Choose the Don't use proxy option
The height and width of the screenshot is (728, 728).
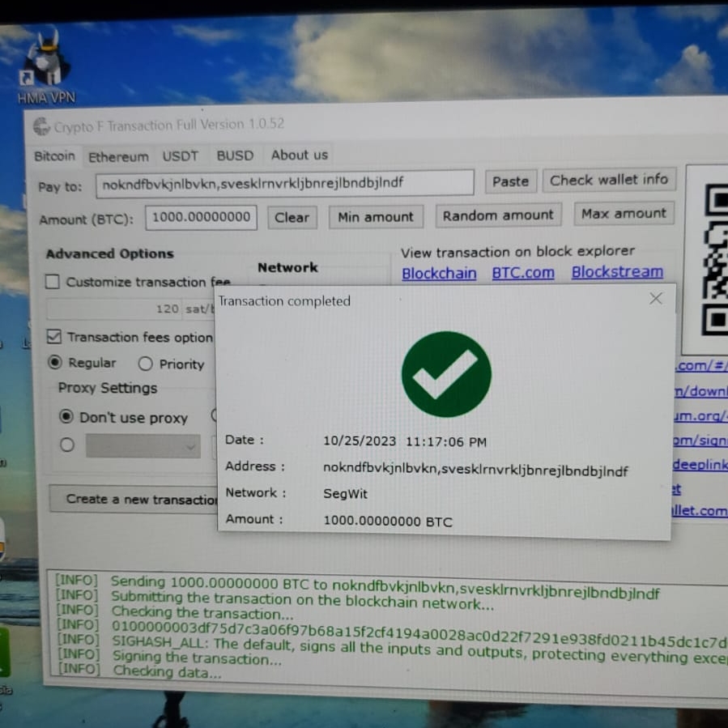tap(66, 417)
